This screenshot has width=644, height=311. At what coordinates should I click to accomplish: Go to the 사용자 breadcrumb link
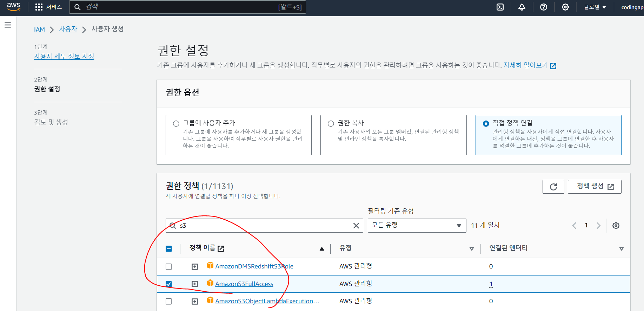pyautogui.click(x=68, y=29)
